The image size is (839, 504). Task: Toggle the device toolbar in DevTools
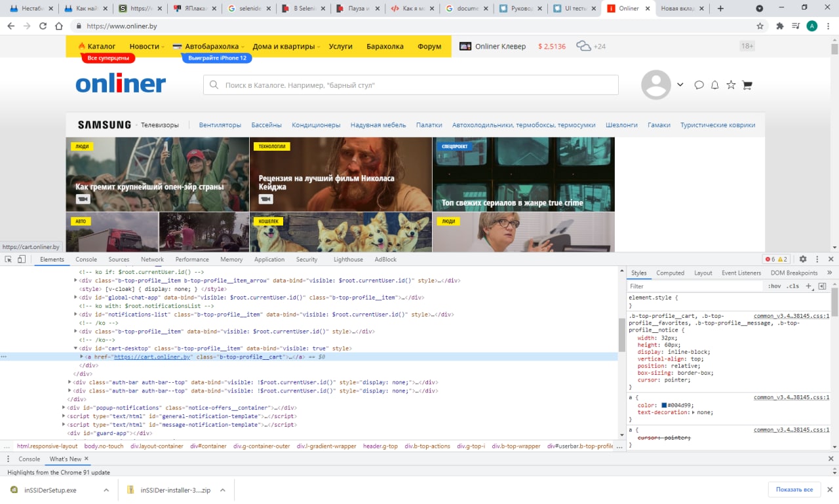(x=21, y=260)
